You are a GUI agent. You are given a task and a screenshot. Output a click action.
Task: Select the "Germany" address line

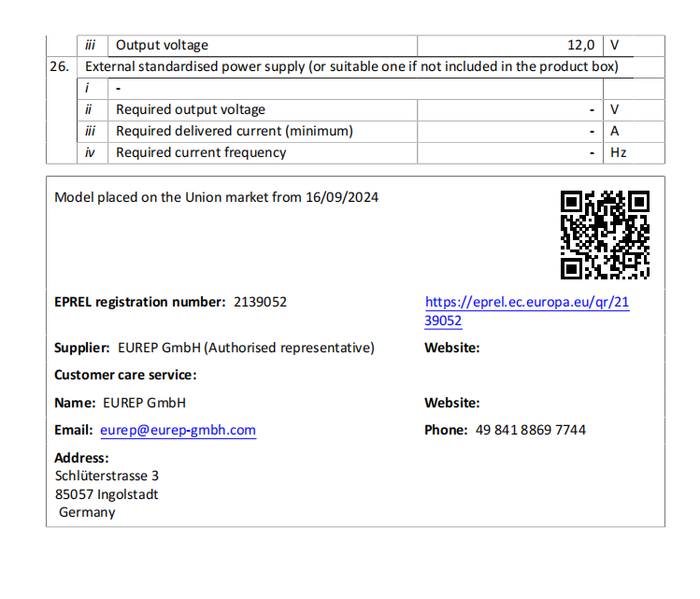pyautogui.click(x=87, y=512)
